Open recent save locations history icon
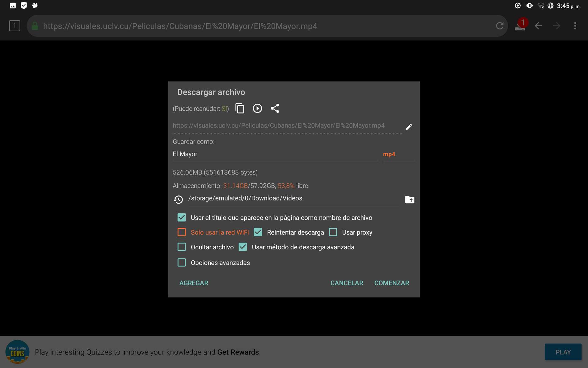 (x=178, y=200)
